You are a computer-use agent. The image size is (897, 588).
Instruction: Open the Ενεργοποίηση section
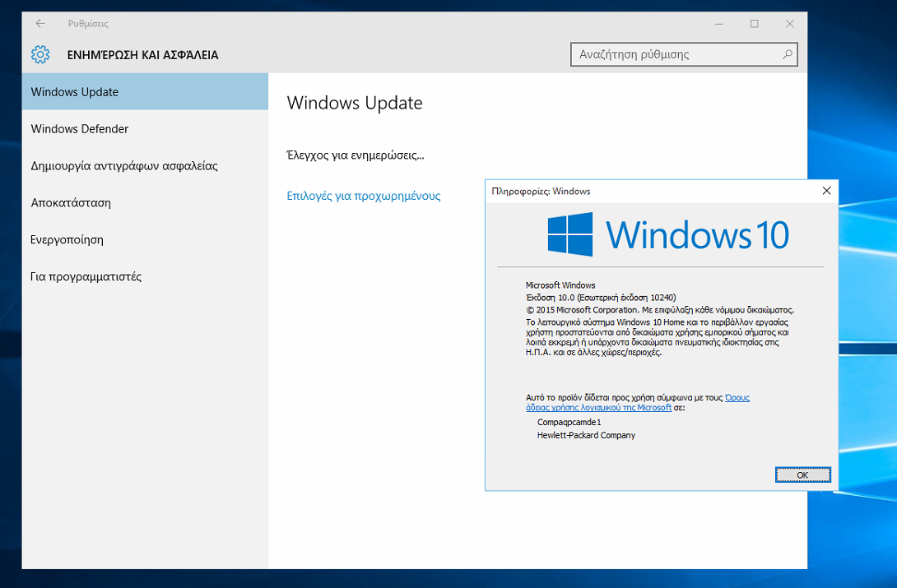[145, 239]
